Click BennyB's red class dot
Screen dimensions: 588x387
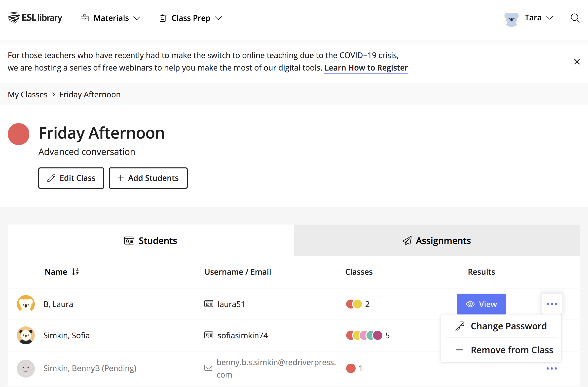click(x=351, y=368)
